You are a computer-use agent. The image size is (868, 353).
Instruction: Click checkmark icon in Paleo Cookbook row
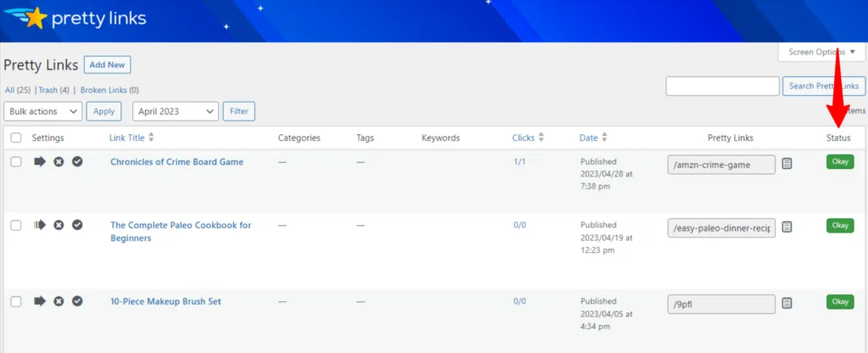77,225
